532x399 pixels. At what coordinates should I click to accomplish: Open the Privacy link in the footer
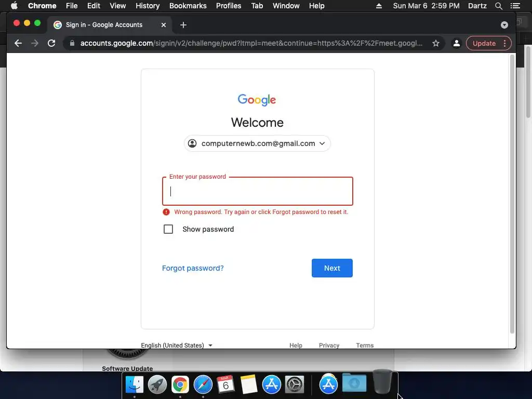[329, 345]
